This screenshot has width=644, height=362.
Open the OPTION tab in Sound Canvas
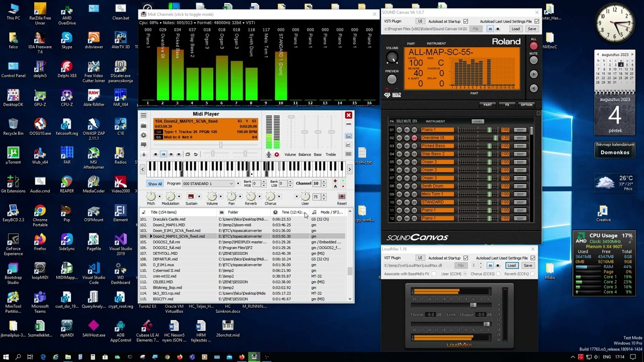click(526, 105)
